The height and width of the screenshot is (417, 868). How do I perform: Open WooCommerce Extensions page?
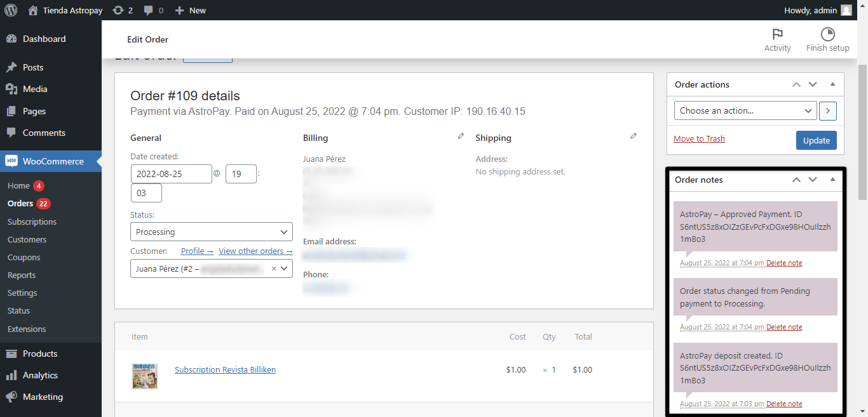[27, 329]
